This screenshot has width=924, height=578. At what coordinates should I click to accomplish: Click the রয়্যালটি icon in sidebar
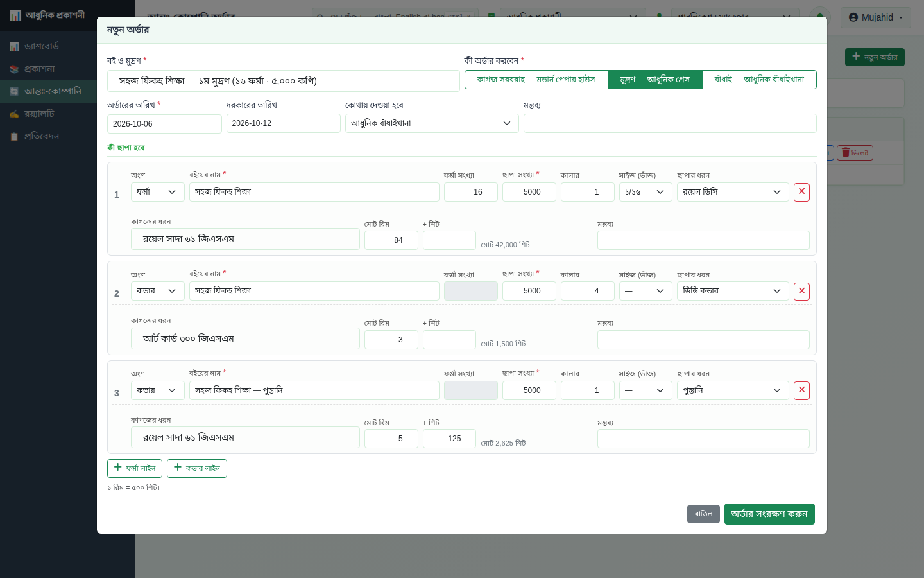[14, 114]
